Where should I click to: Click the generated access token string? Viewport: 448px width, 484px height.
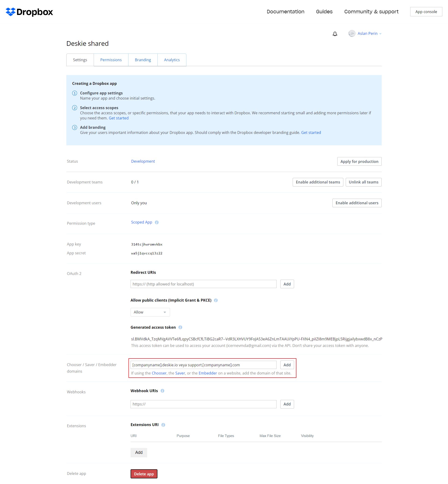tap(256, 339)
